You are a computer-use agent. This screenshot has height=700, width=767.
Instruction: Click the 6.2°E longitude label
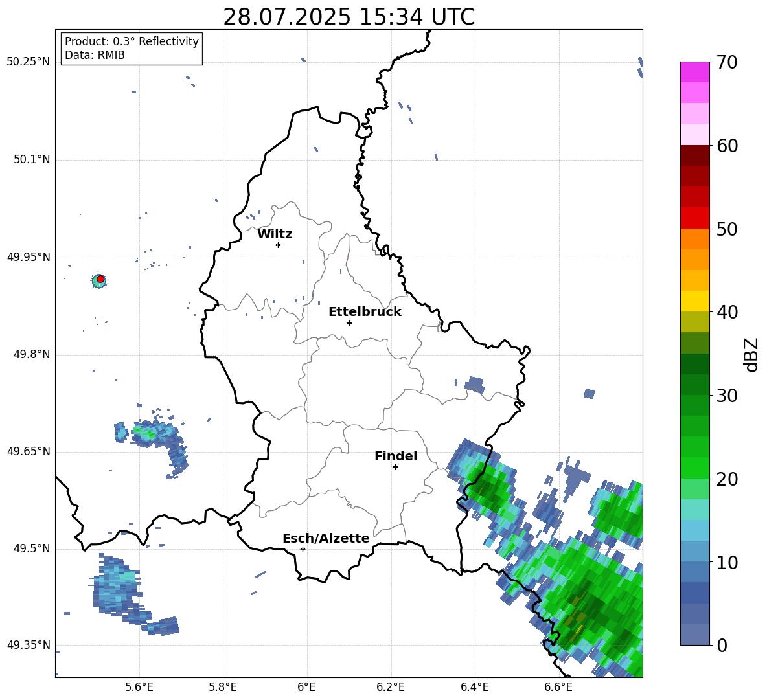391,687
